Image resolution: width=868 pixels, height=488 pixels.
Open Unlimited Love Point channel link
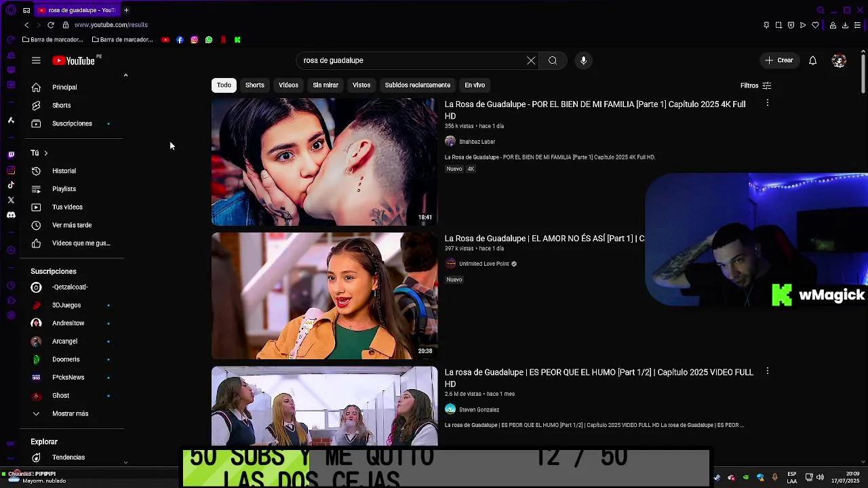point(484,264)
